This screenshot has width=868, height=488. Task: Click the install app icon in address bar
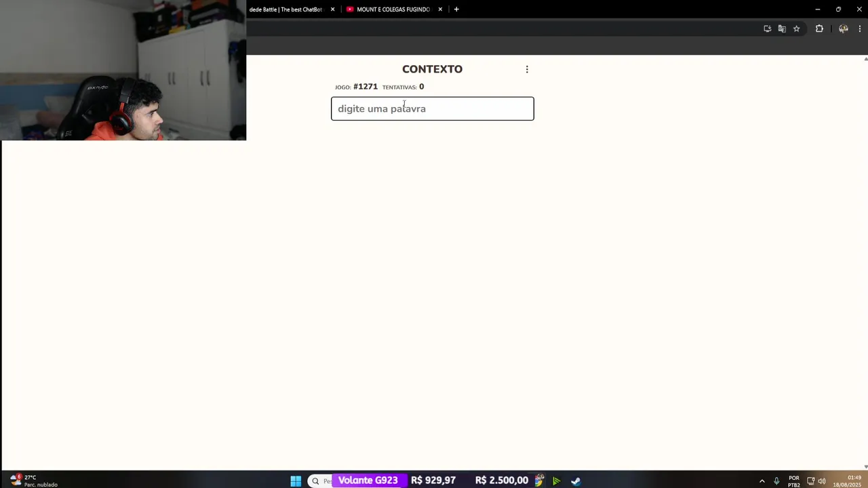click(x=767, y=28)
